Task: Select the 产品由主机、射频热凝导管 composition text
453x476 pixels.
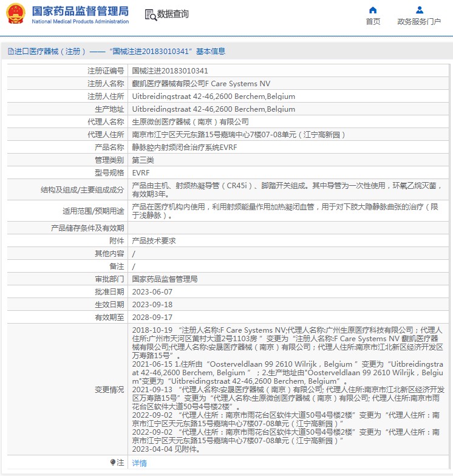Action: tap(287, 189)
